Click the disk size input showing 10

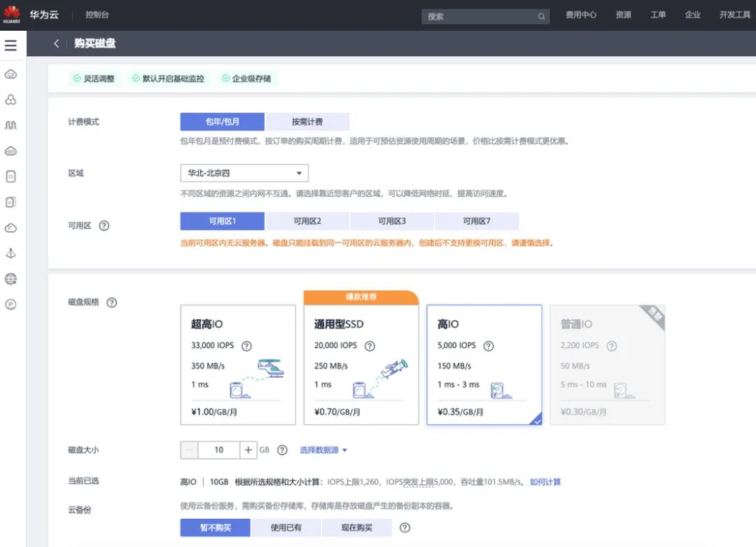tap(219, 450)
